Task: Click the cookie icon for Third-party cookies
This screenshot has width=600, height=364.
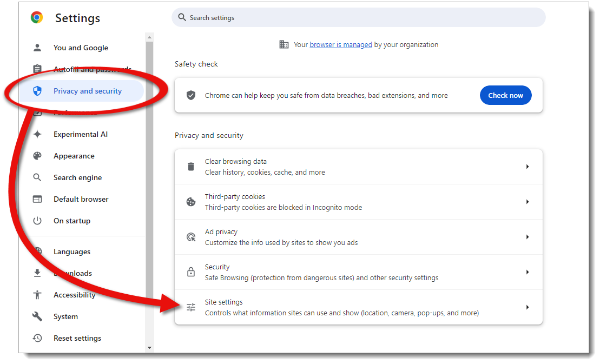Action: tap(191, 202)
